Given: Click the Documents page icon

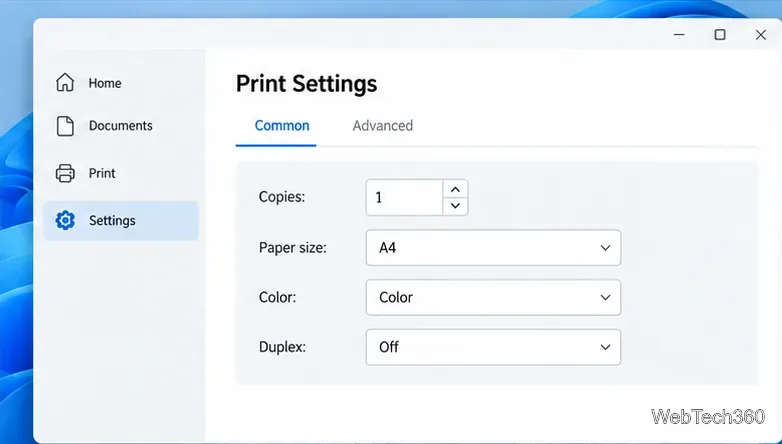Looking at the screenshot, I should pos(65,126).
